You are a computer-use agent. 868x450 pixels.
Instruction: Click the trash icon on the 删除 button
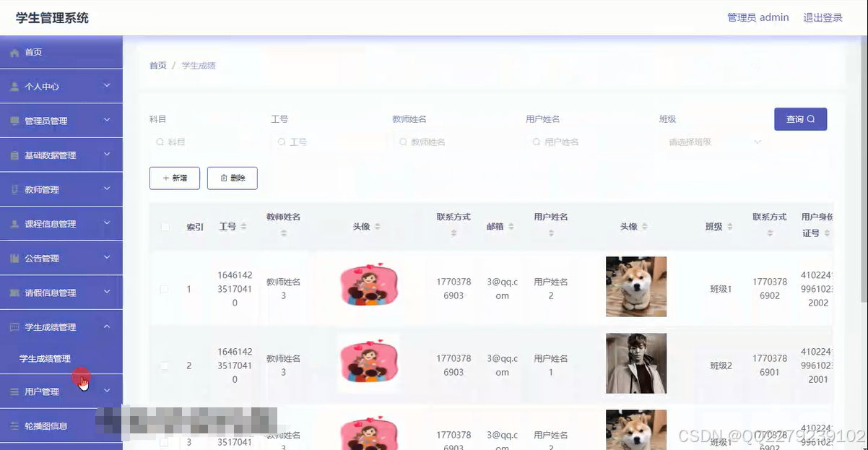click(x=223, y=178)
